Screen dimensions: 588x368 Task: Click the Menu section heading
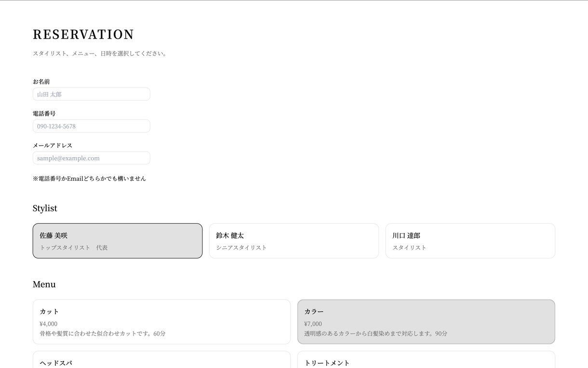pos(44,285)
